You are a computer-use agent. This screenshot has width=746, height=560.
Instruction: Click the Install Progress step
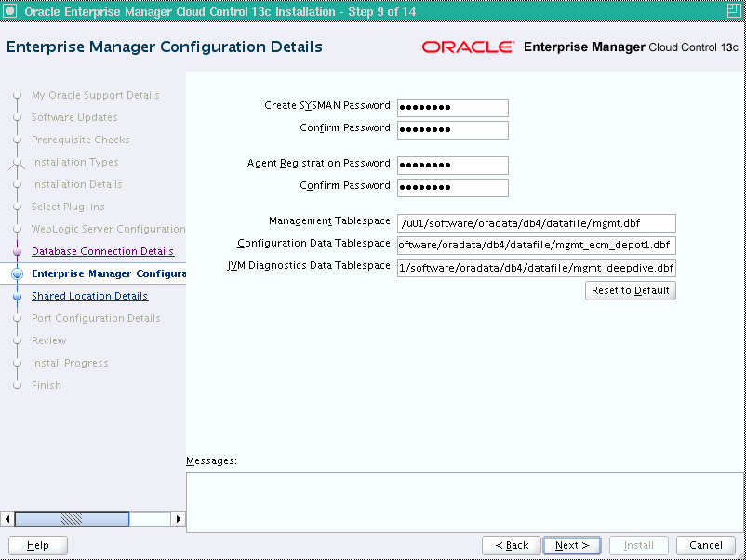click(70, 363)
